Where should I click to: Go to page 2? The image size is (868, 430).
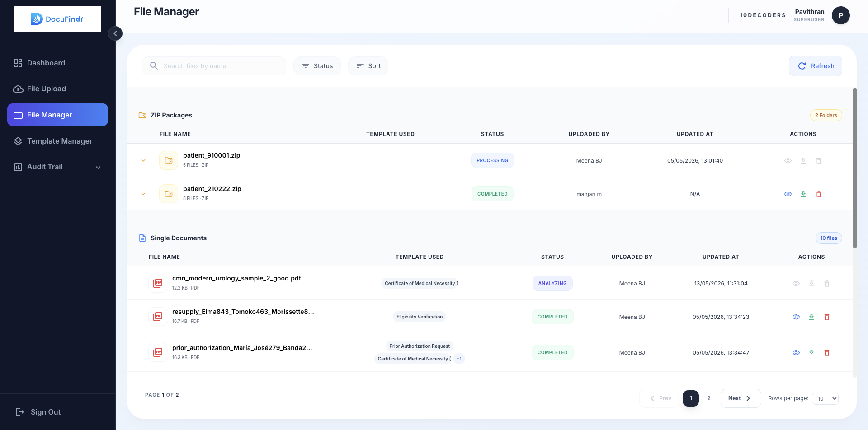point(709,398)
